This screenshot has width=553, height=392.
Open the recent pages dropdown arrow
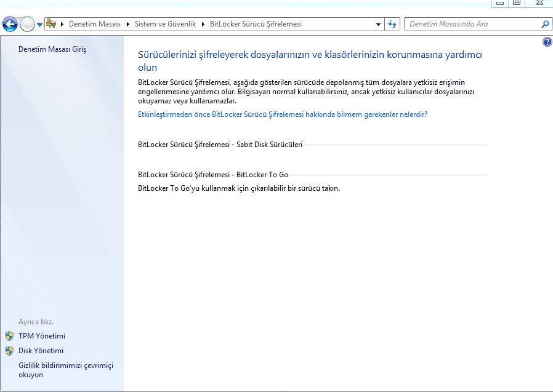[40, 25]
